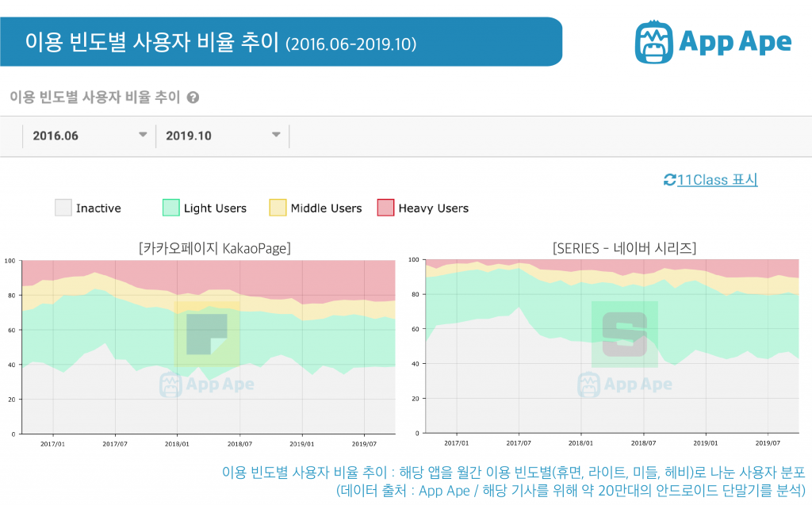The width and height of the screenshot is (812, 505).
Task: Toggle the Heavy Users legend entry
Action: [413, 208]
